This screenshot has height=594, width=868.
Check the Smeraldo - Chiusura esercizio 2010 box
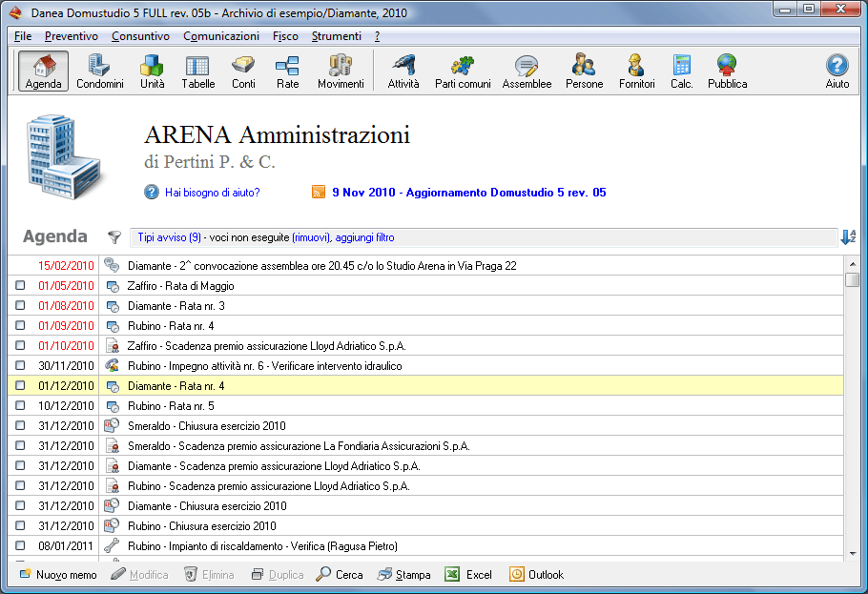point(20,425)
